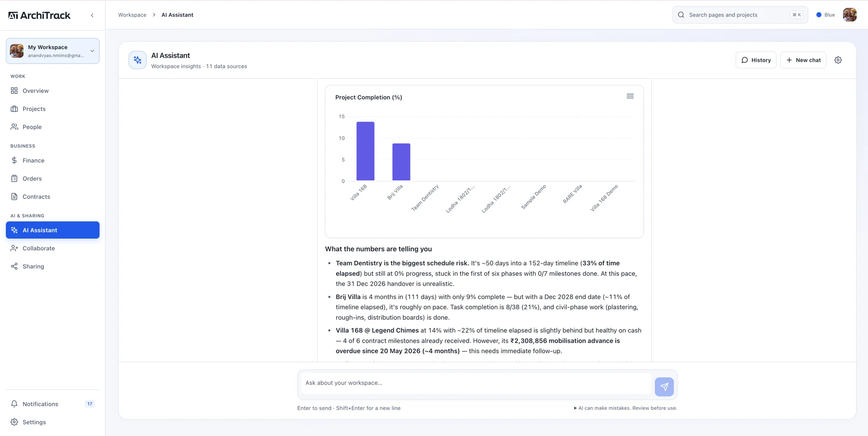Click the send message paper-plane button

[x=664, y=387]
